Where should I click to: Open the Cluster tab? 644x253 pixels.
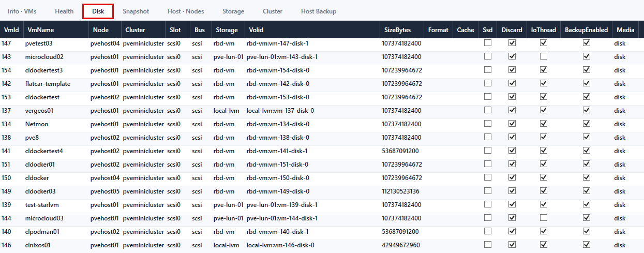(273, 11)
